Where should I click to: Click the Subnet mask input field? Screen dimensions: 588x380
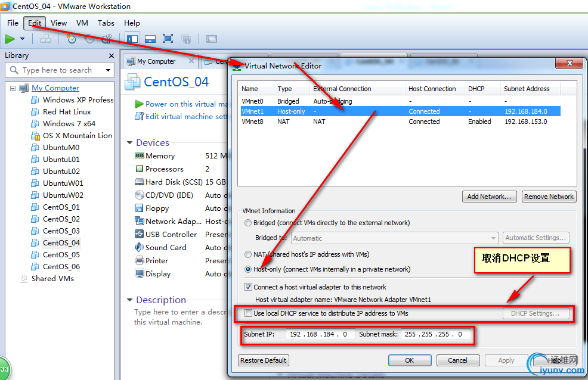(x=435, y=334)
